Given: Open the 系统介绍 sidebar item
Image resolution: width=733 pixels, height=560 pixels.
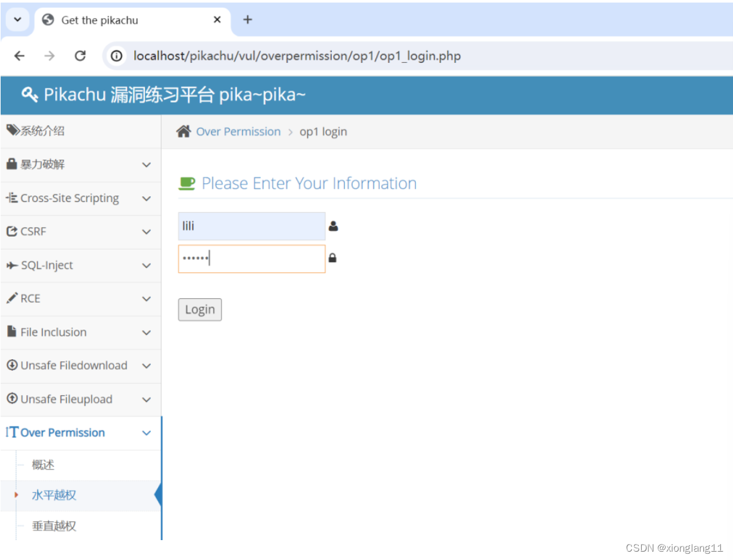Looking at the screenshot, I should tap(81, 131).
